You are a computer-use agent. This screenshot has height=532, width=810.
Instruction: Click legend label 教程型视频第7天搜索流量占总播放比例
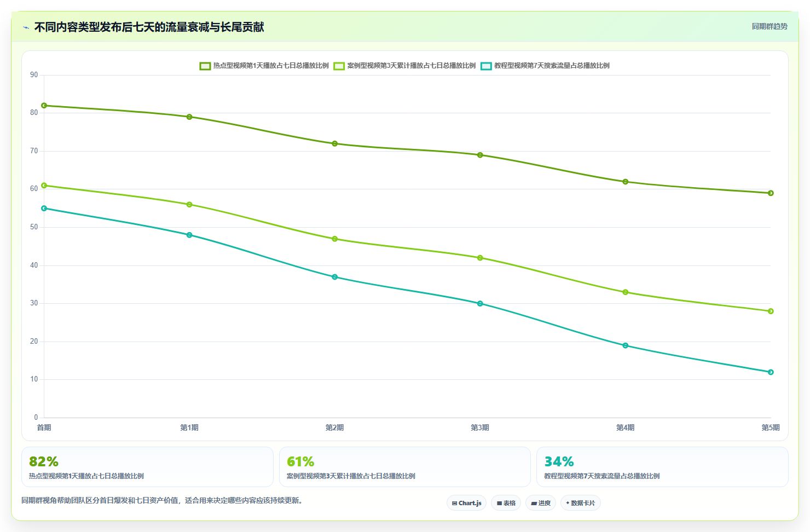(552, 66)
